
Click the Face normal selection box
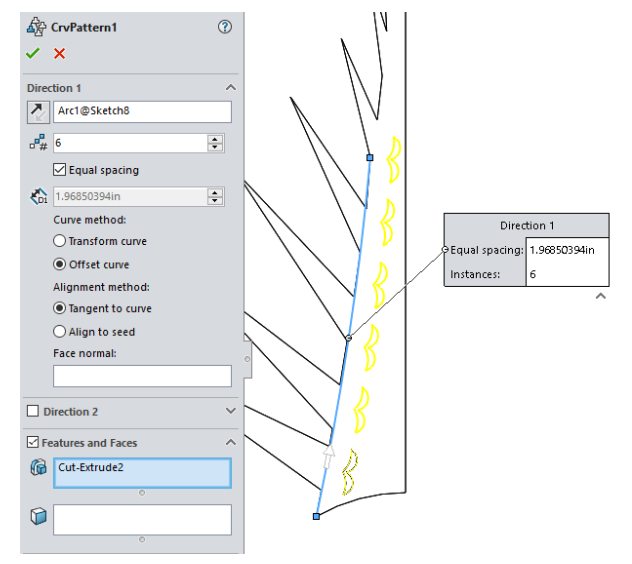[141, 376]
